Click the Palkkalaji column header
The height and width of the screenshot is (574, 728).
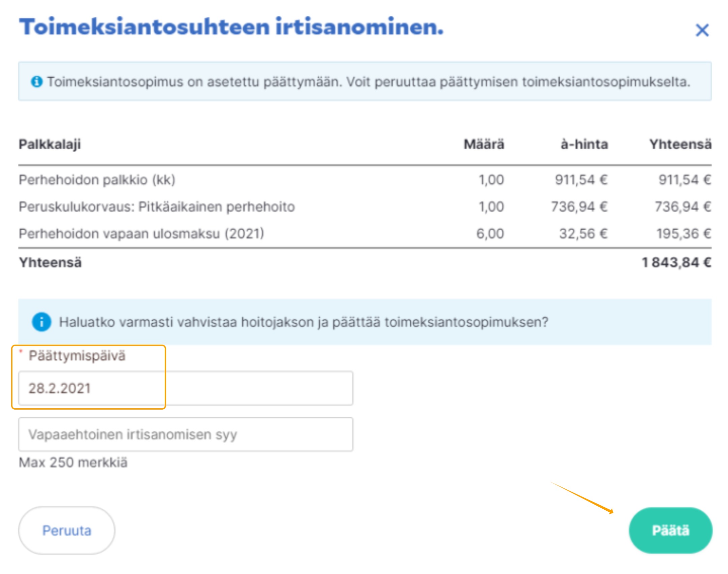click(50, 144)
